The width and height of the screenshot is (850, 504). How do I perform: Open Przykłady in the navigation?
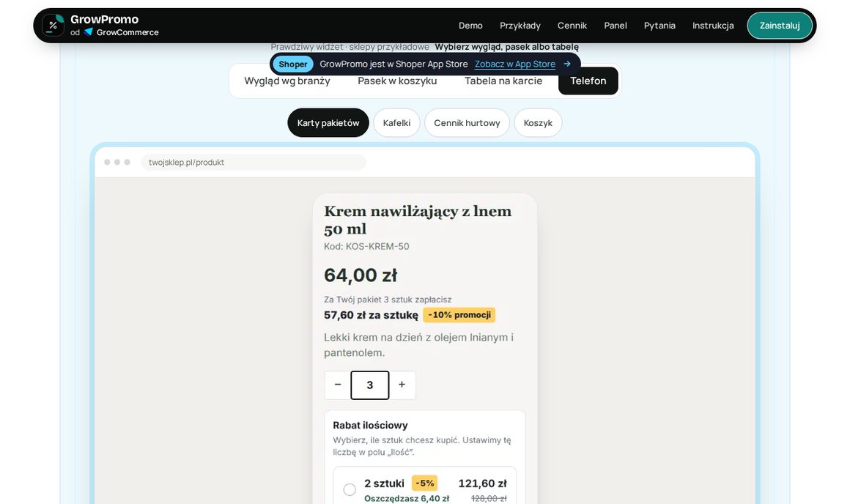(520, 26)
